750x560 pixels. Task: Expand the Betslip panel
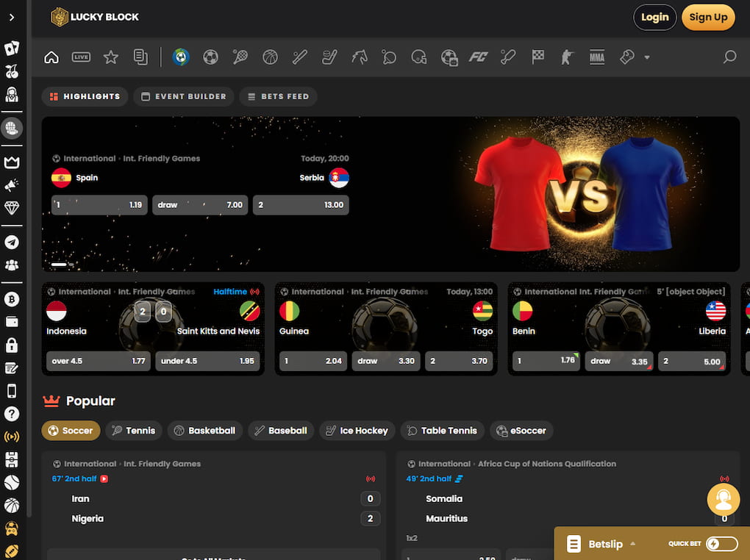click(601, 544)
